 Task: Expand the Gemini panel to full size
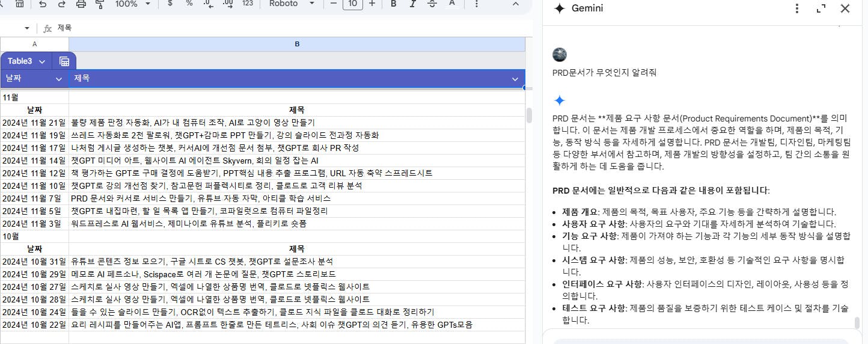821,8
